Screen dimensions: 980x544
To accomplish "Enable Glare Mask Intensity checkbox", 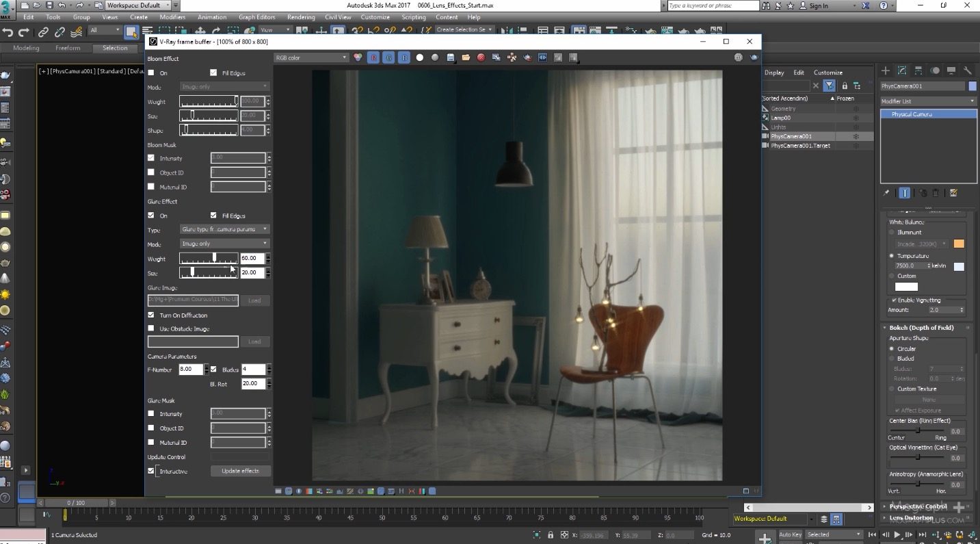I will pyautogui.click(x=151, y=414).
